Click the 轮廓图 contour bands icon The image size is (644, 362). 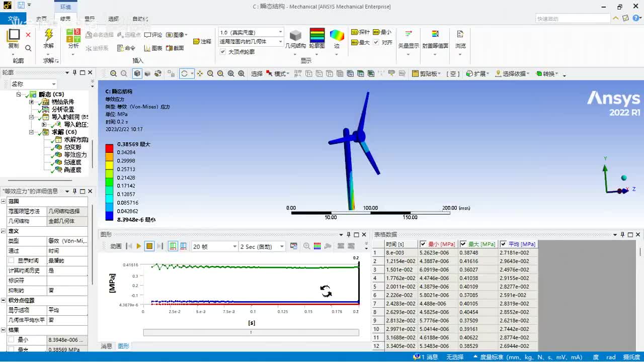point(316,36)
